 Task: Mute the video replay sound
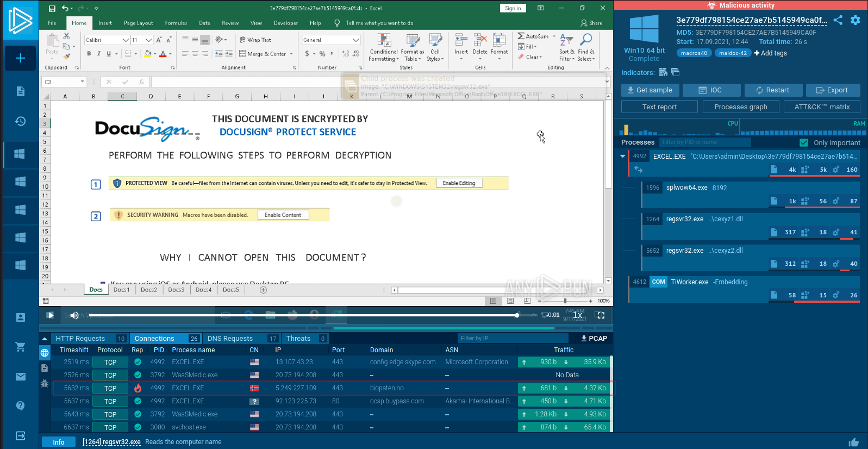click(74, 315)
